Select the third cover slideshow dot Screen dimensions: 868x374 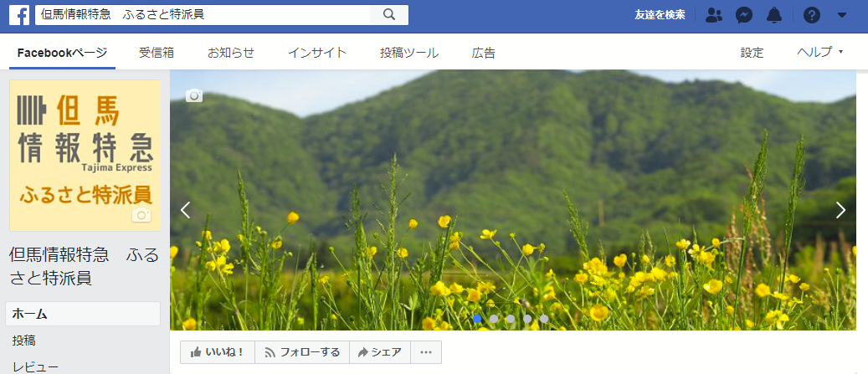[511, 319]
